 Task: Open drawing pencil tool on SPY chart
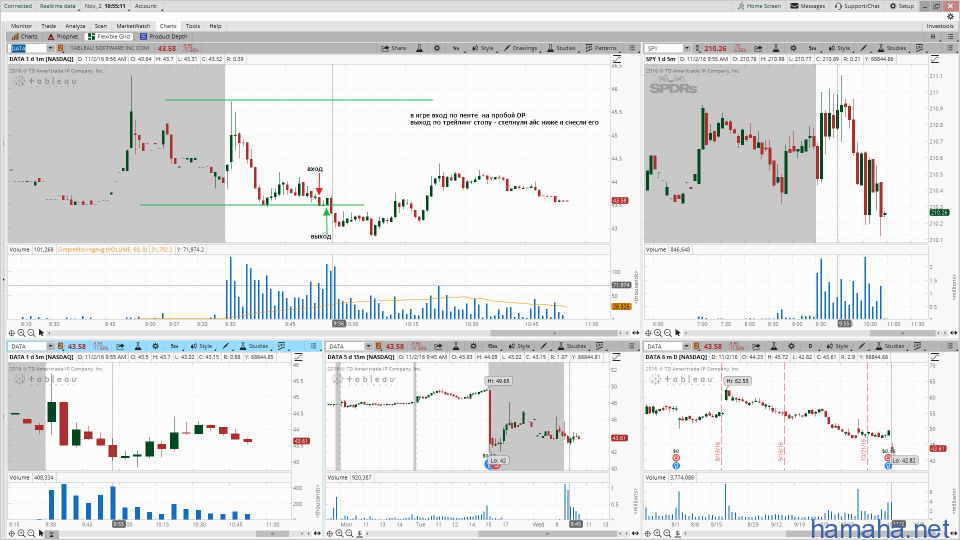click(x=864, y=48)
